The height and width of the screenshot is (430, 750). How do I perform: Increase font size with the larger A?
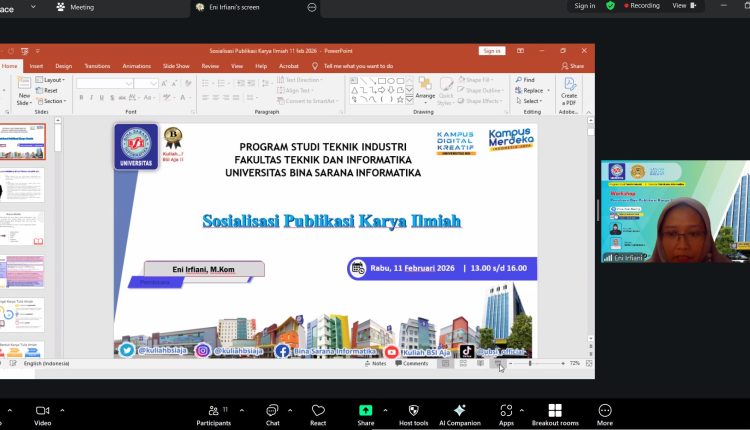[164, 84]
